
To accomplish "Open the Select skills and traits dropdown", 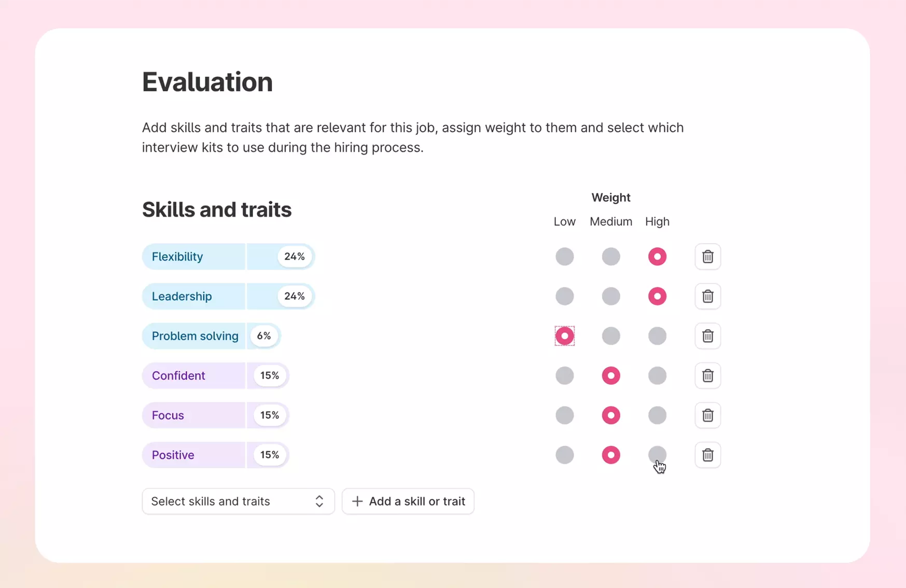I will [x=238, y=501].
